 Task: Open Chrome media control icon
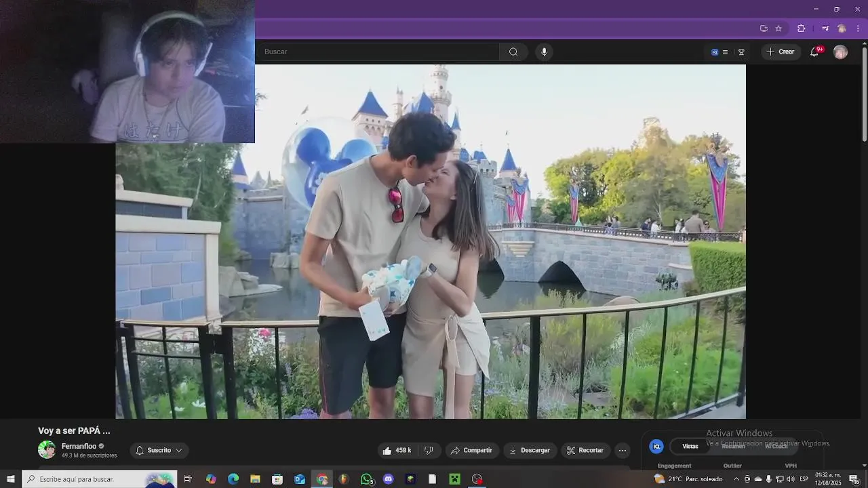[825, 28]
